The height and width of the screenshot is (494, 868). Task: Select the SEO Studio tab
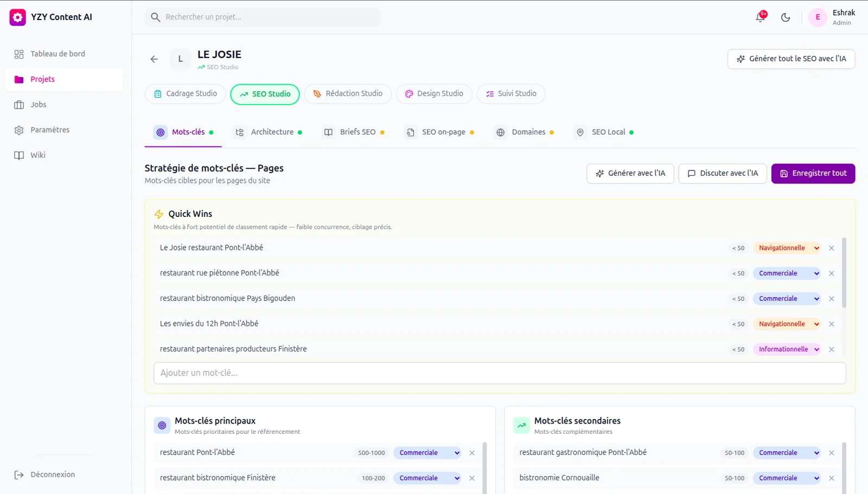[x=265, y=94]
